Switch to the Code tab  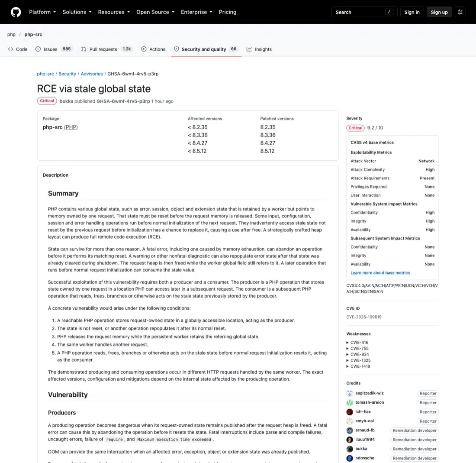pyautogui.click(x=18, y=49)
